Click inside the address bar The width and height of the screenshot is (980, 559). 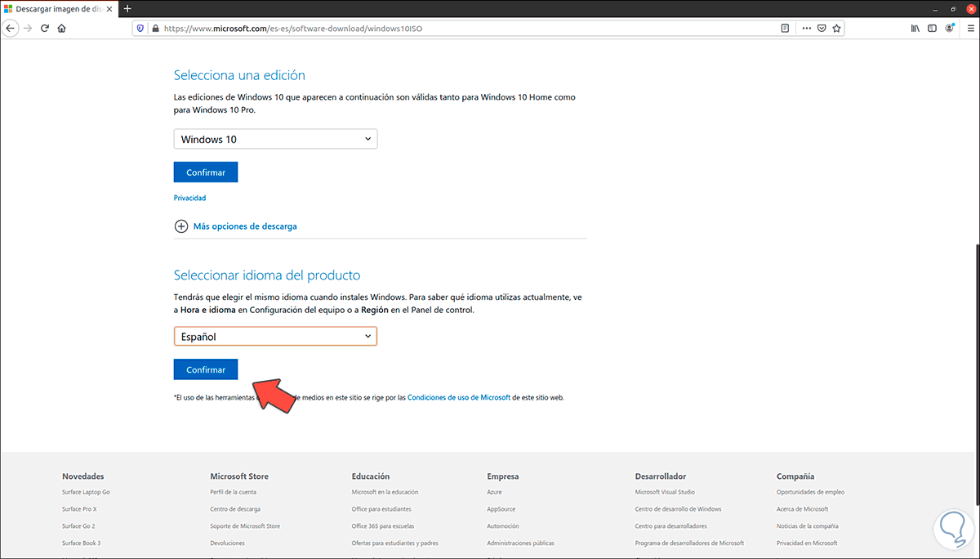(408, 27)
